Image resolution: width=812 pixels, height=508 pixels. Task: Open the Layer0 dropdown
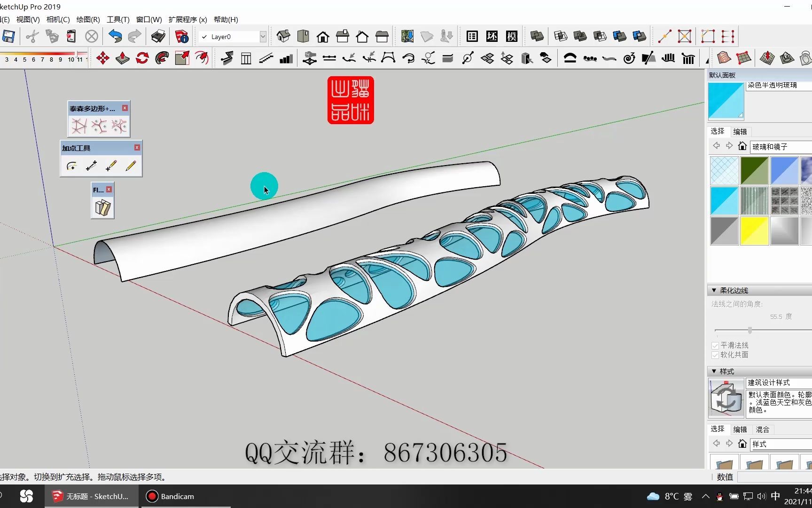263,37
